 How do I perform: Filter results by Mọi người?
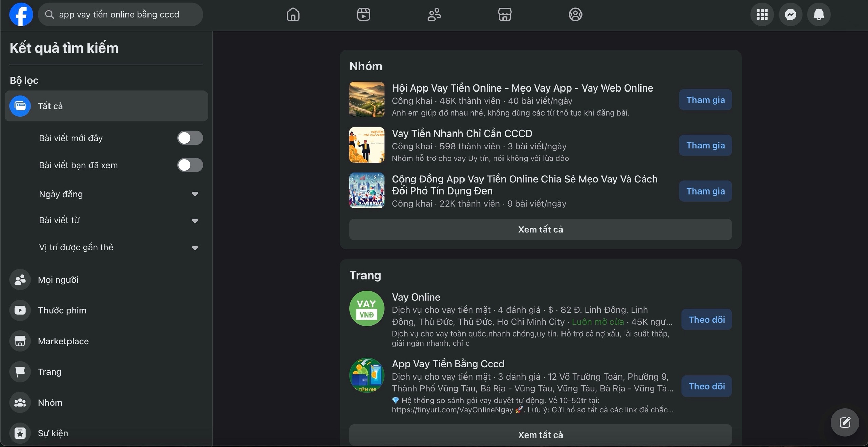coord(106,280)
